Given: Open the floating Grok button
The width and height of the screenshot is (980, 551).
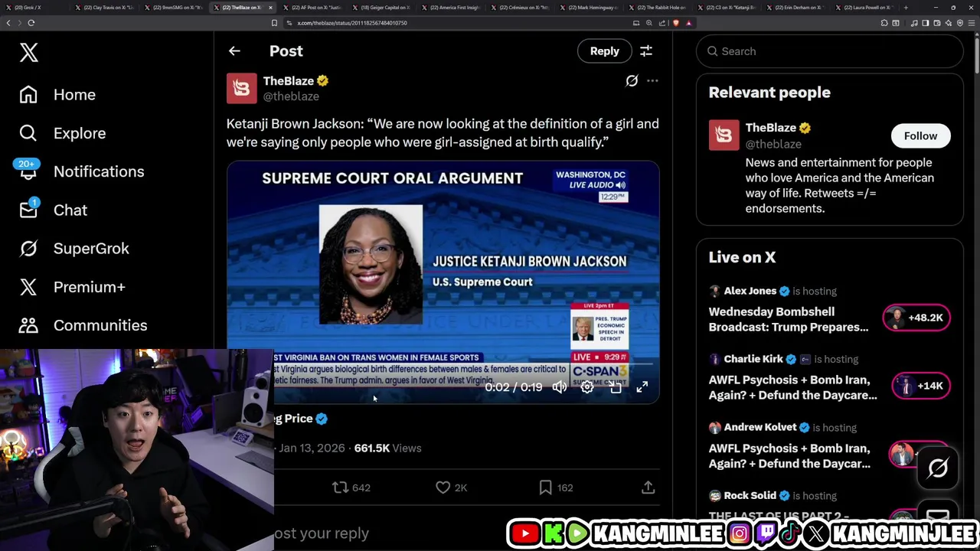Looking at the screenshot, I should click(x=938, y=468).
